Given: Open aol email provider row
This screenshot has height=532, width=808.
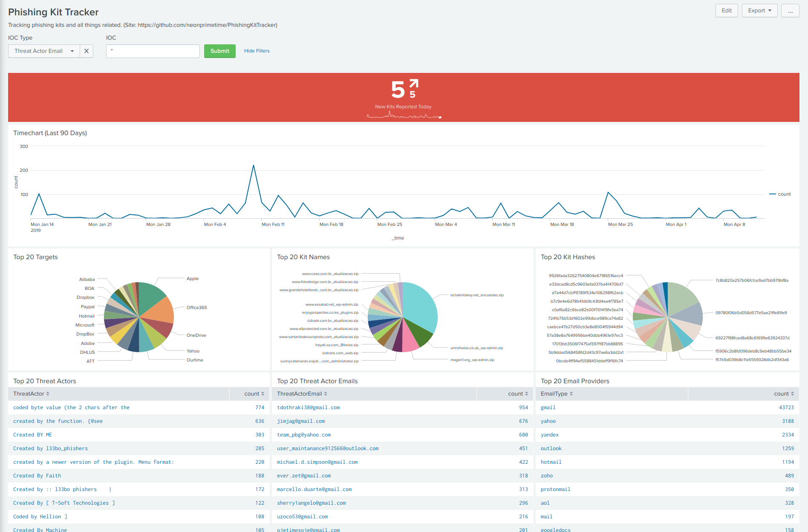Looking at the screenshot, I should click(x=667, y=503).
